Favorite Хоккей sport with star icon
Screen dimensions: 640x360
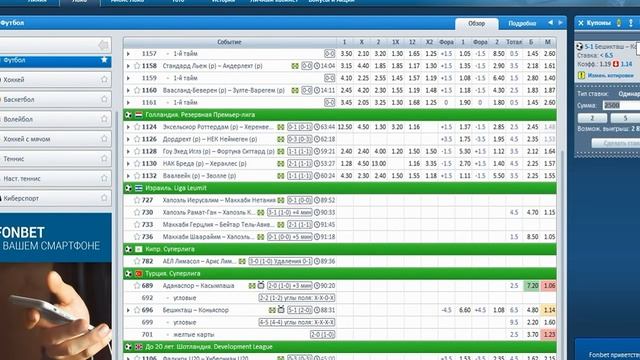pos(104,80)
